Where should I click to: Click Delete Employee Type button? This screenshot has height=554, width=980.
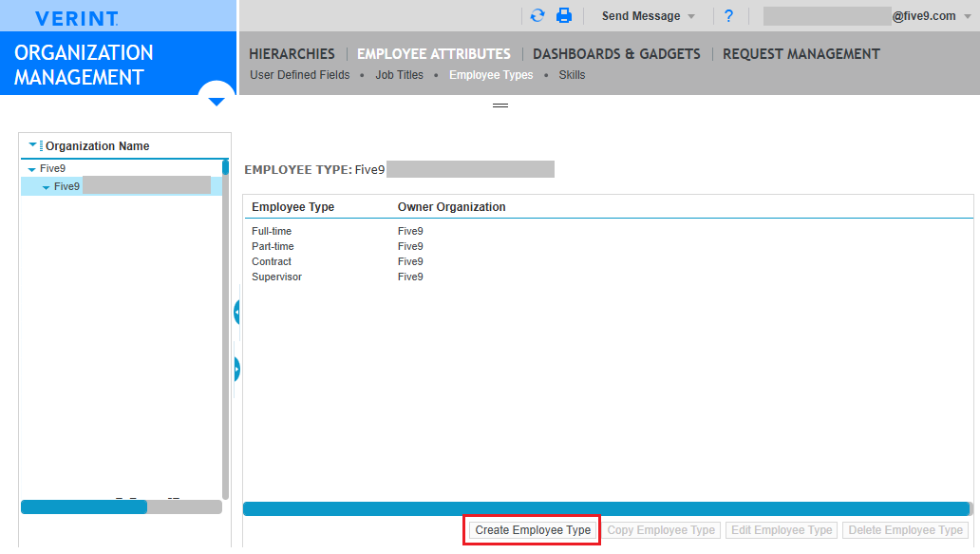tap(906, 530)
